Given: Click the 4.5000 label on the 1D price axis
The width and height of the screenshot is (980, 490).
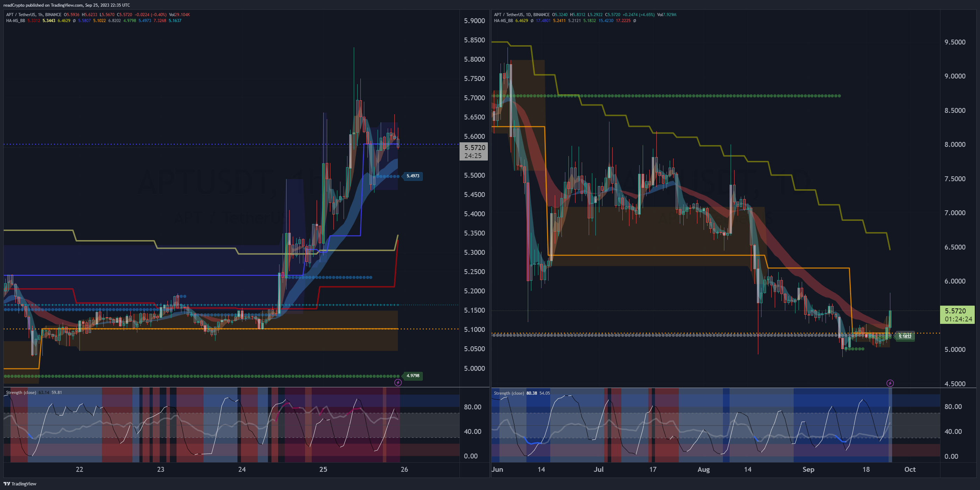Looking at the screenshot, I should pos(955,384).
